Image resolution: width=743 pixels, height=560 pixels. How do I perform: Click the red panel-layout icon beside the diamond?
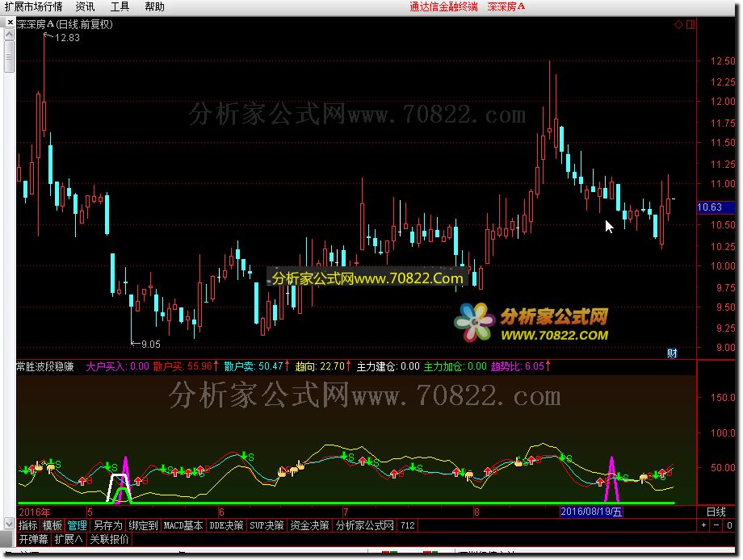pyautogui.click(x=691, y=25)
